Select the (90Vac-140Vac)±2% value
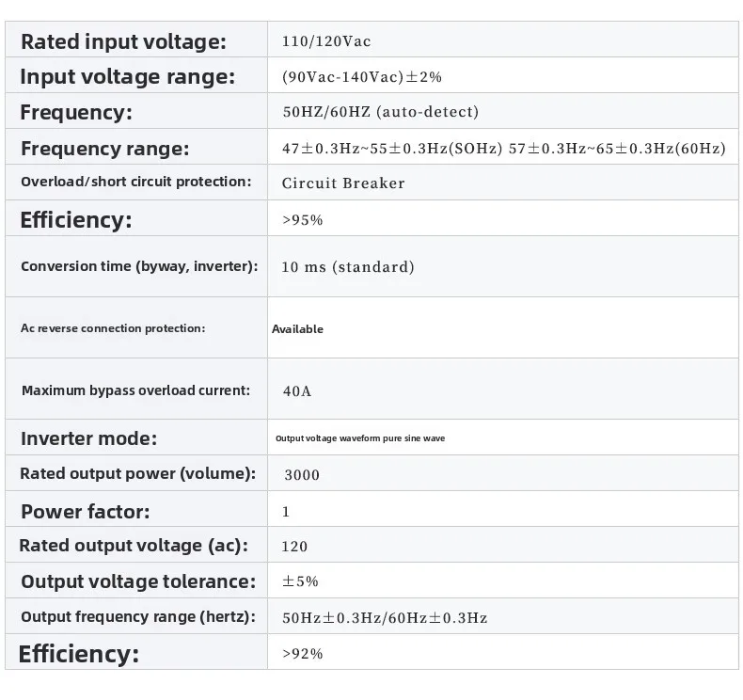 click(361, 77)
